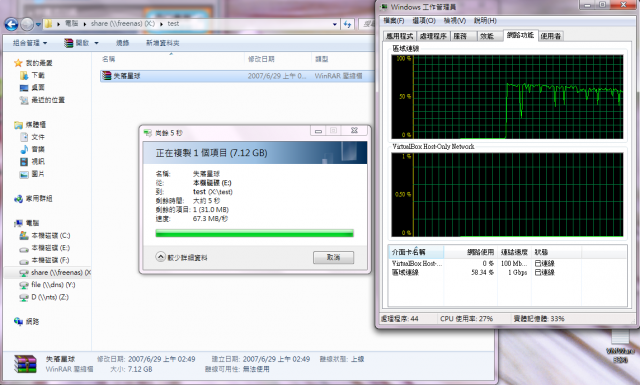Select the 區域連線 adapter row at 58.34 %
This screenshot has height=385, width=640.
pyautogui.click(x=507, y=272)
